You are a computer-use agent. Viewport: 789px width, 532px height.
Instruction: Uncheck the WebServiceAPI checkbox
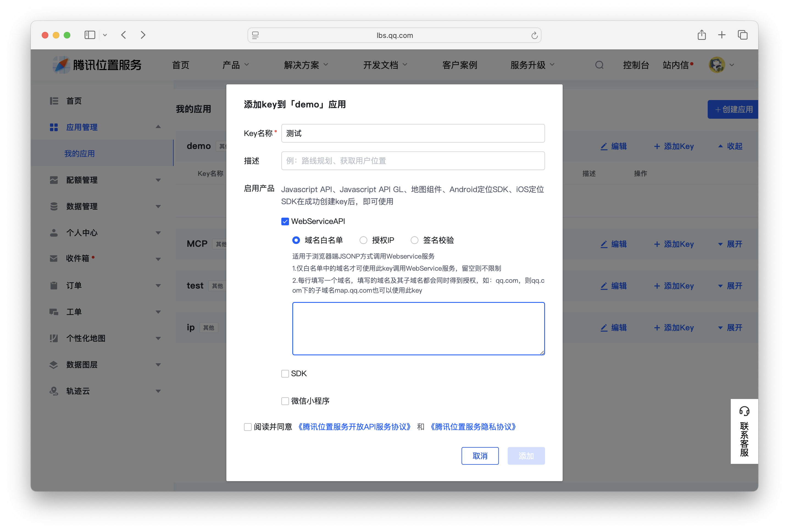click(x=285, y=221)
